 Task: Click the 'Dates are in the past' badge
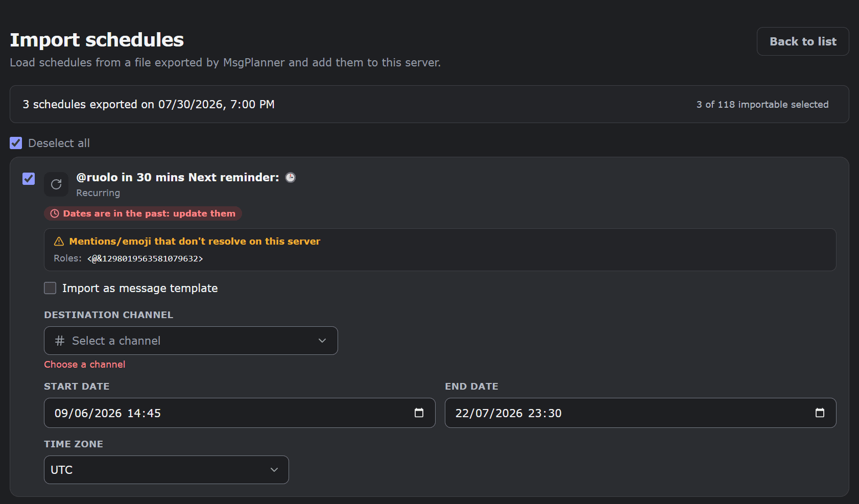143,213
